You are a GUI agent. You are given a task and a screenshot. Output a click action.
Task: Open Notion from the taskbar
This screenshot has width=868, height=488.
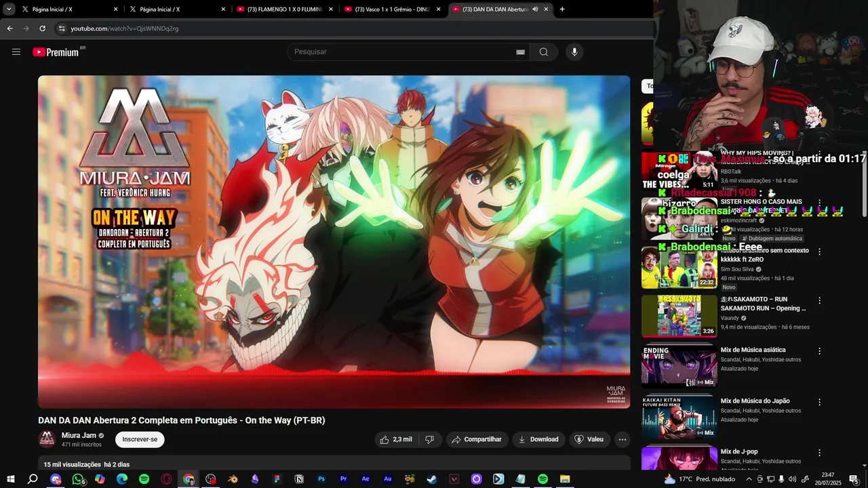coord(299,479)
